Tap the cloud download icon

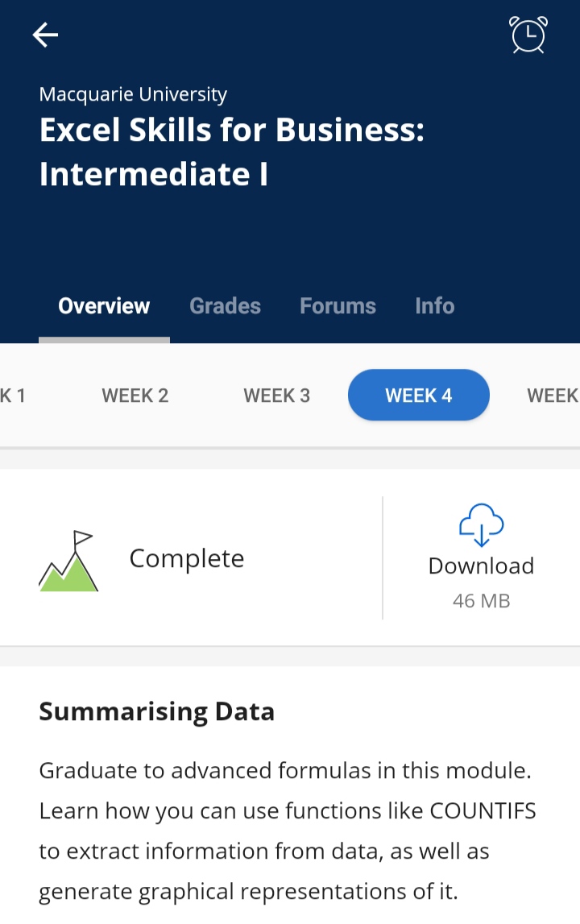coord(481,524)
